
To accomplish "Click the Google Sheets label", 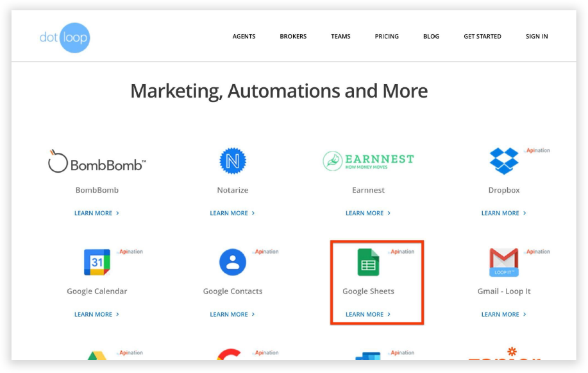I will pos(368,291).
